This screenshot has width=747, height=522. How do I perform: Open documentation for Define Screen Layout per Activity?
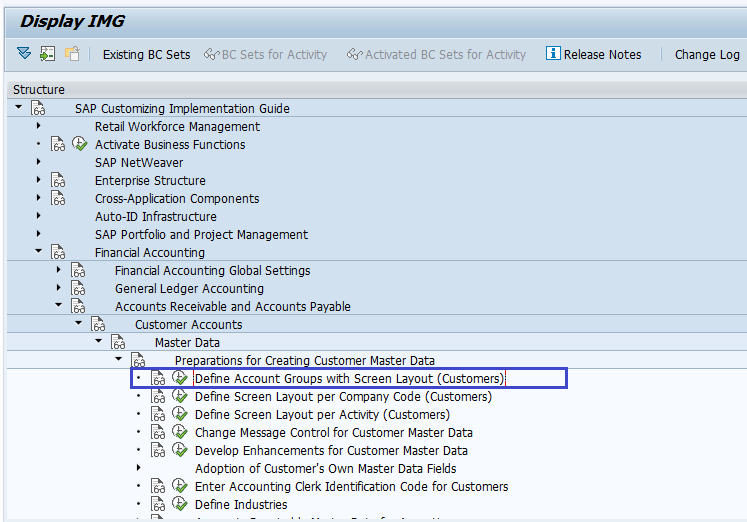pos(158,414)
